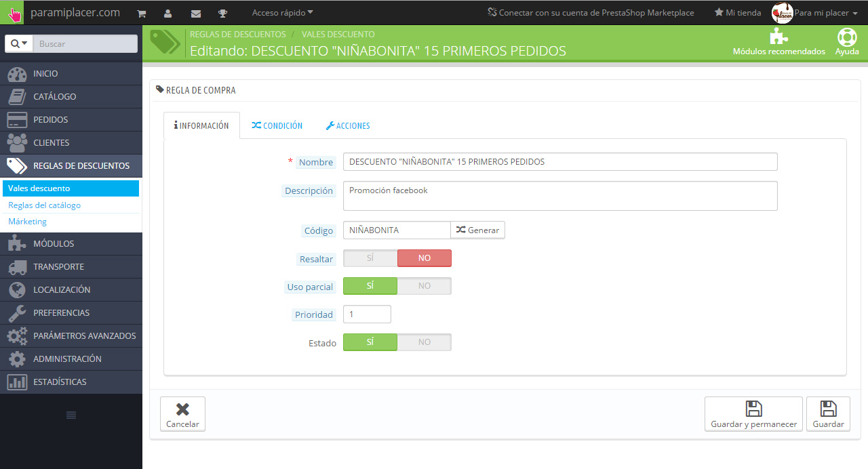Viewport: 868px width, 469px height.
Task: Open the Estadísticas sidebar menu
Action: [x=71, y=382]
